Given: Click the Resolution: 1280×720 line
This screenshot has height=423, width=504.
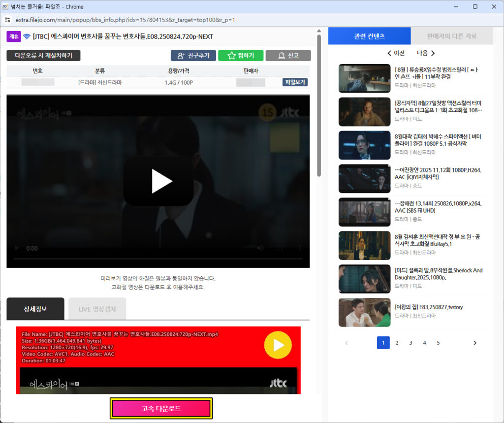Looking at the screenshot, I should [67, 347].
